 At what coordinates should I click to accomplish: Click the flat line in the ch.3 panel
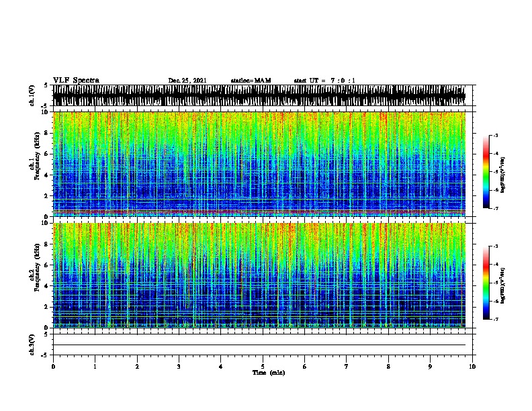click(259, 345)
